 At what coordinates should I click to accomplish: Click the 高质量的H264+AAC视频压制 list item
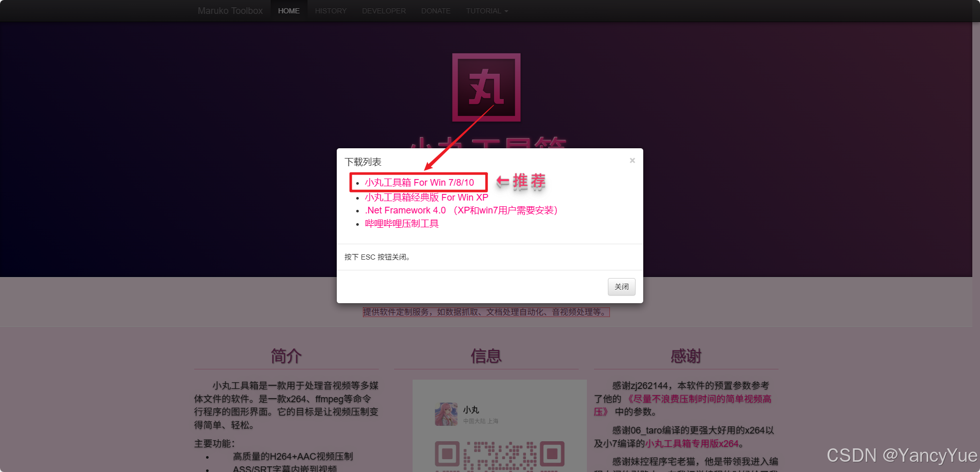coord(293,457)
